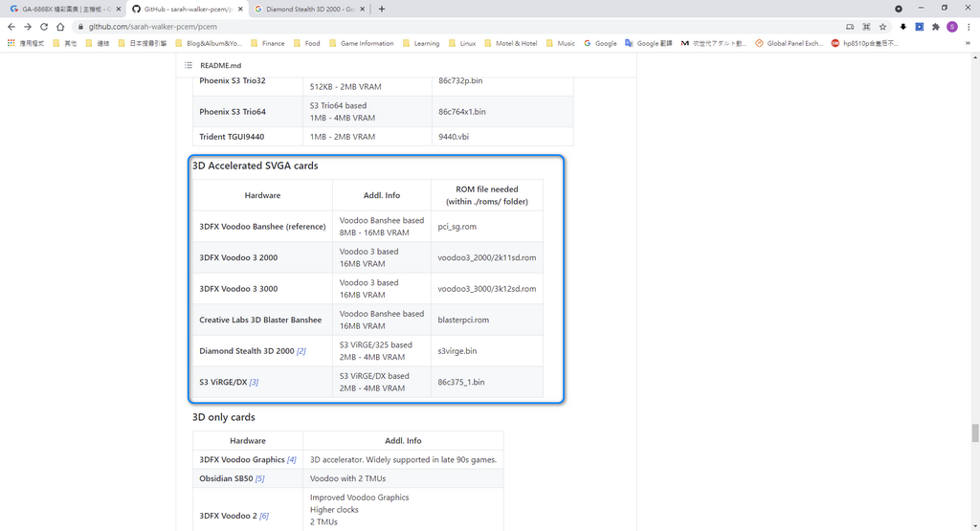View site information lock icon
Viewport: 980px width, 531px height.
(80, 27)
